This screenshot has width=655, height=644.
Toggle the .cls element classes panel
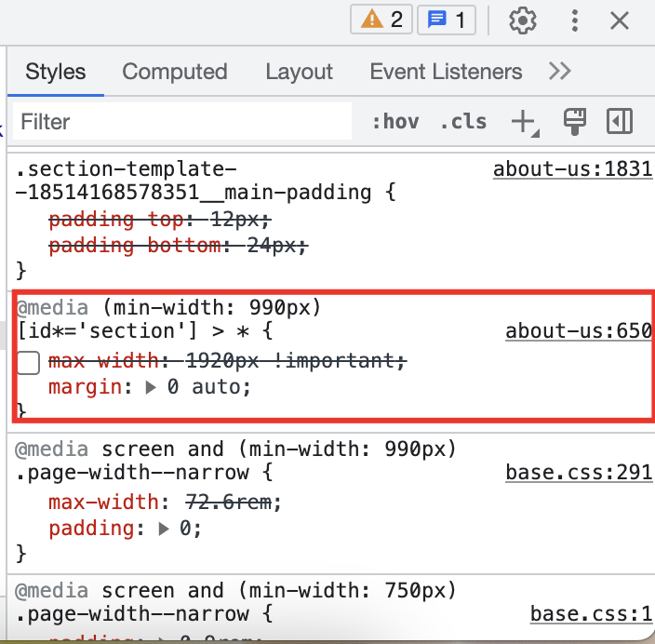pos(463,122)
